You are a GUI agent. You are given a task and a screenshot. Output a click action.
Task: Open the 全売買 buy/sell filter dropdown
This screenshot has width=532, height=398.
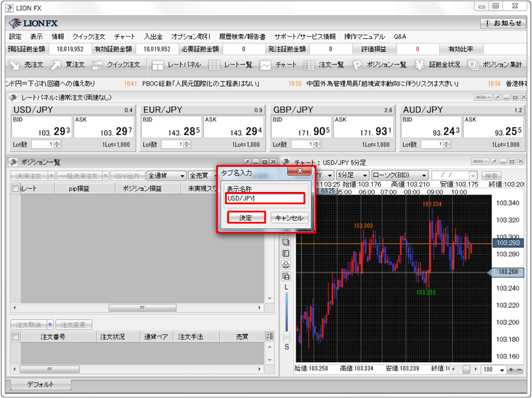pyautogui.click(x=202, y=176)
